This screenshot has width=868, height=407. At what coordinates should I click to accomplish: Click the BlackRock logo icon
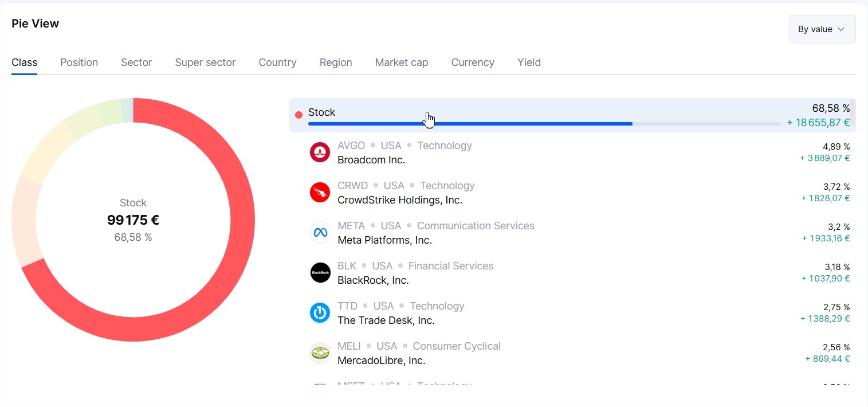click(320, 273)
